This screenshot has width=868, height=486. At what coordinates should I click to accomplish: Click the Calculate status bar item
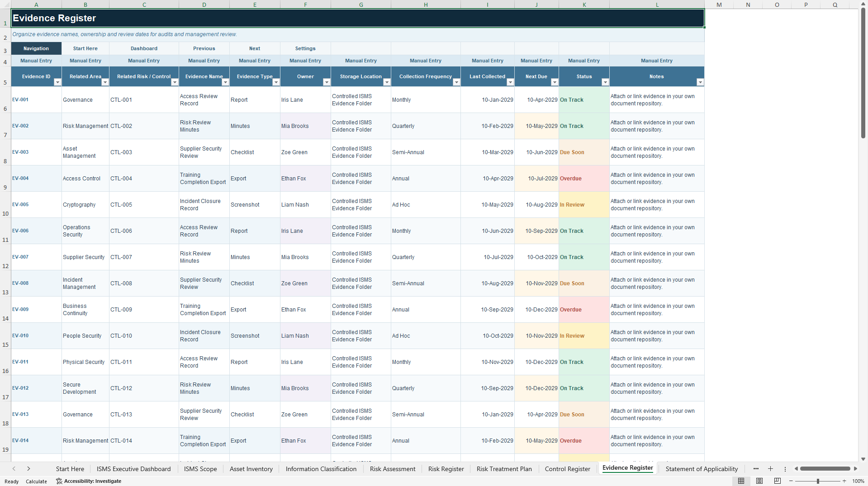(x=36, y=481)
